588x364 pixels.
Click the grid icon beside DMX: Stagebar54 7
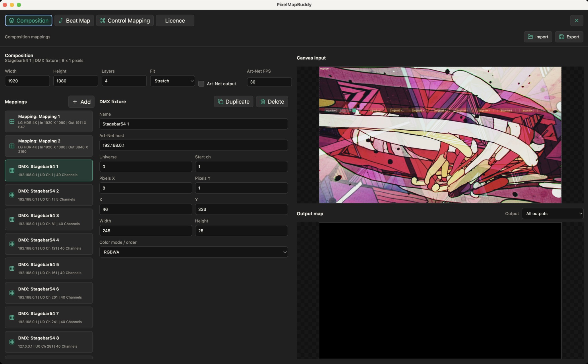pos(12,317)
